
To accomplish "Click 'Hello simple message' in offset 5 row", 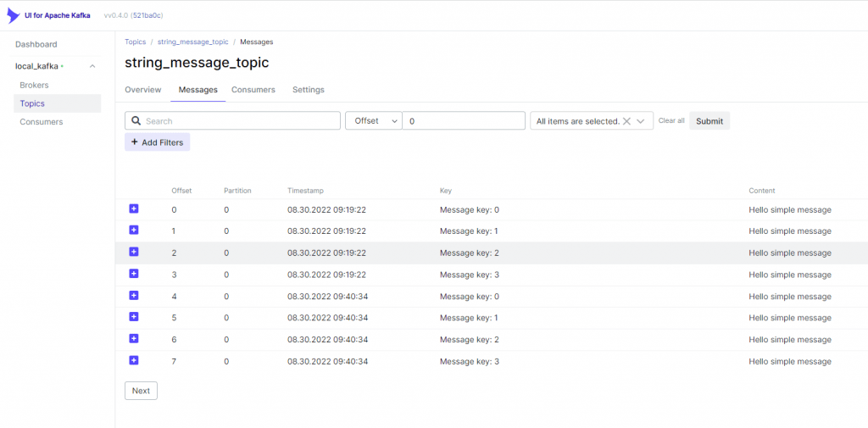I will coord(790,318).
